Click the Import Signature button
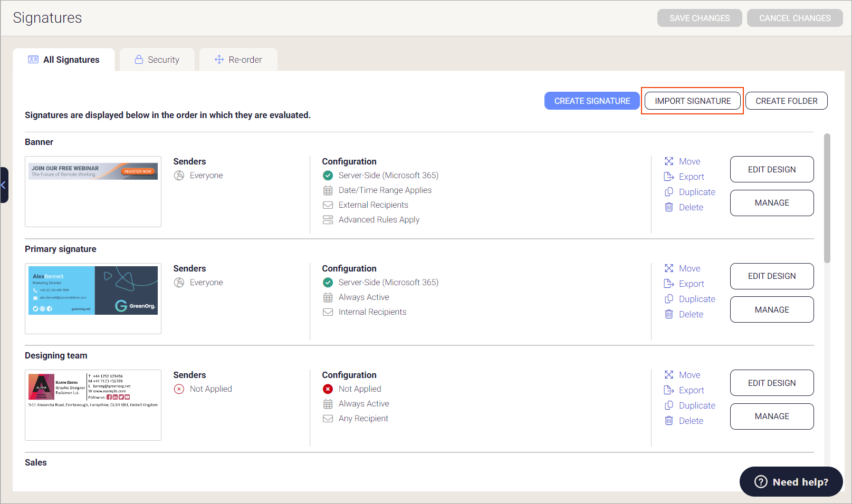This screenshot has height=504, width=852. tap(693, 101)
